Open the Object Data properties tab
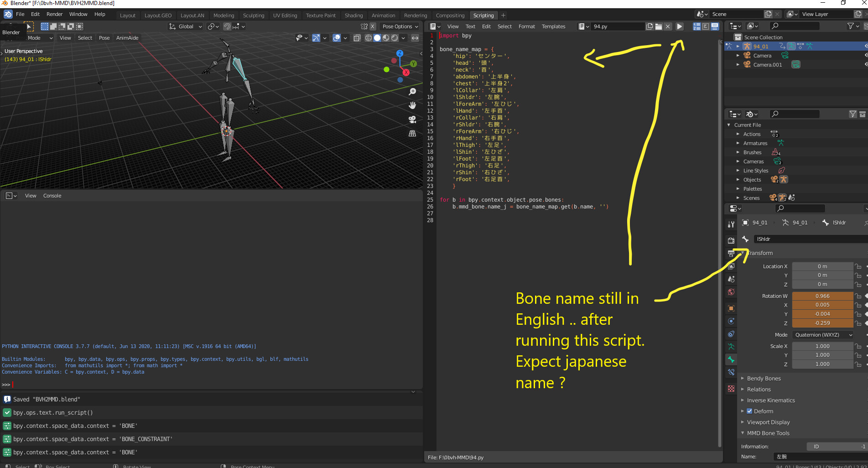This screenshot has width=868, height=468. [731, 346]
